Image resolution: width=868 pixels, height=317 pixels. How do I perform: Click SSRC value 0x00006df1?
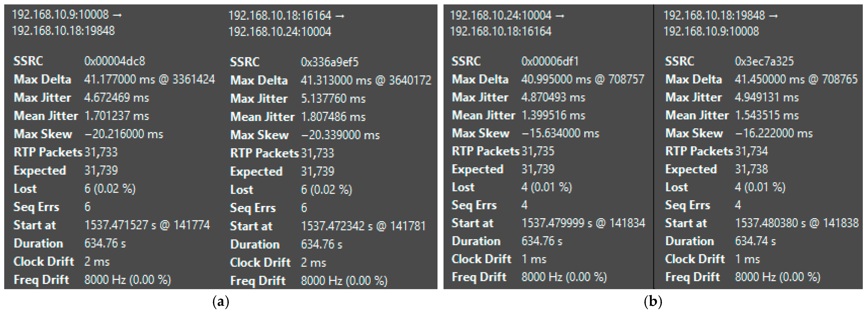pos(550,61)
